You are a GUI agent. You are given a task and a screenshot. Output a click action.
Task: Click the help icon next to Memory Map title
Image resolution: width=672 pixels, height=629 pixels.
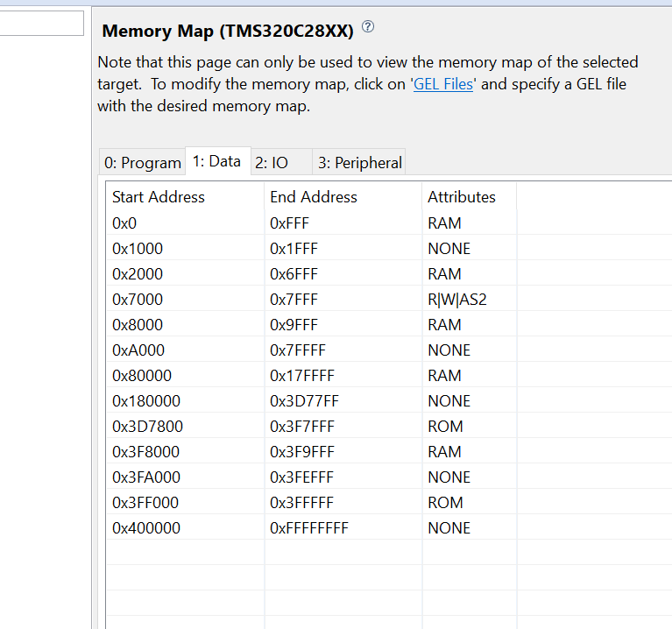[x=368, y=26]
